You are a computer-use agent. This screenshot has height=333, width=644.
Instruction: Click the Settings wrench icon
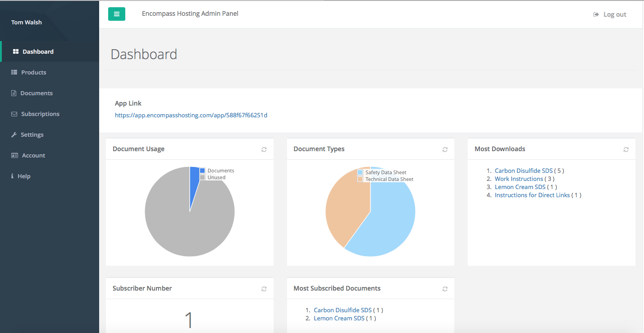[x=14, y=135]
